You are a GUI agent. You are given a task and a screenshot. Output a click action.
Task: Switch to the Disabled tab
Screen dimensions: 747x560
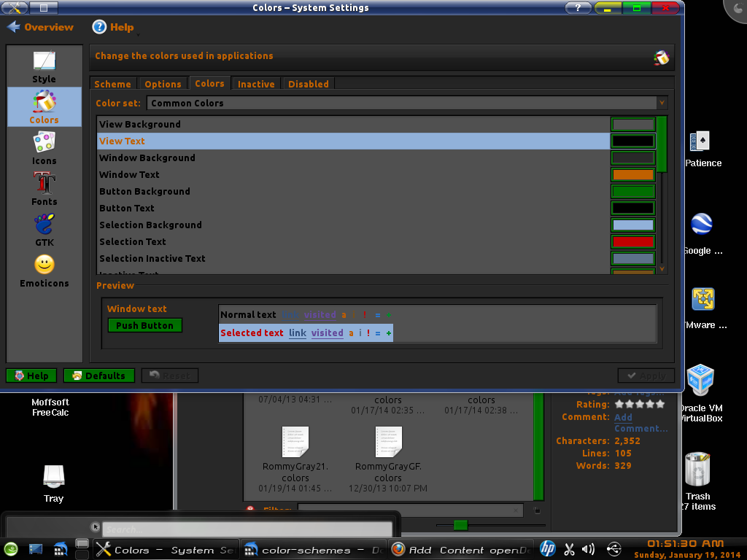(309, 84)
